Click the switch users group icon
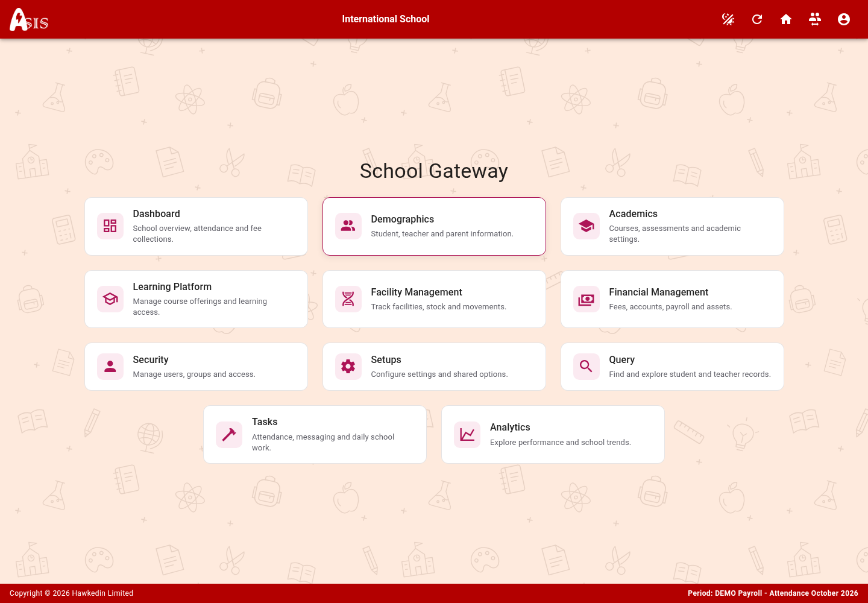868x603 pixels. [815, 19]
